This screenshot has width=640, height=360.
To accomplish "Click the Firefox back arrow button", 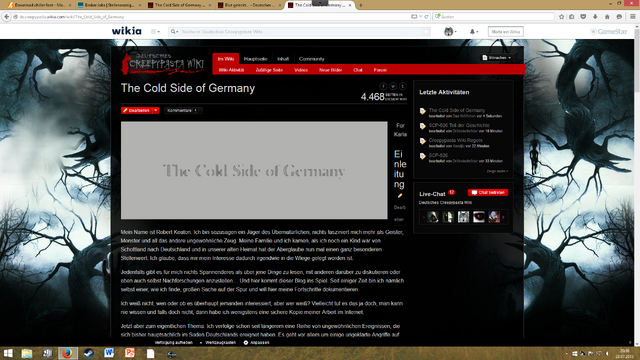I will [x=7, y=17].
